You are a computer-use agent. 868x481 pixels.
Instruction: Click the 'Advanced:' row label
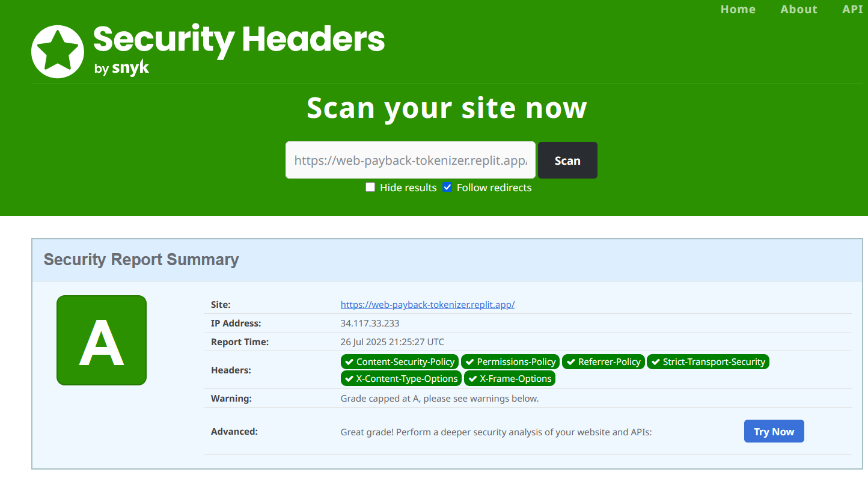tap(234, 431)
